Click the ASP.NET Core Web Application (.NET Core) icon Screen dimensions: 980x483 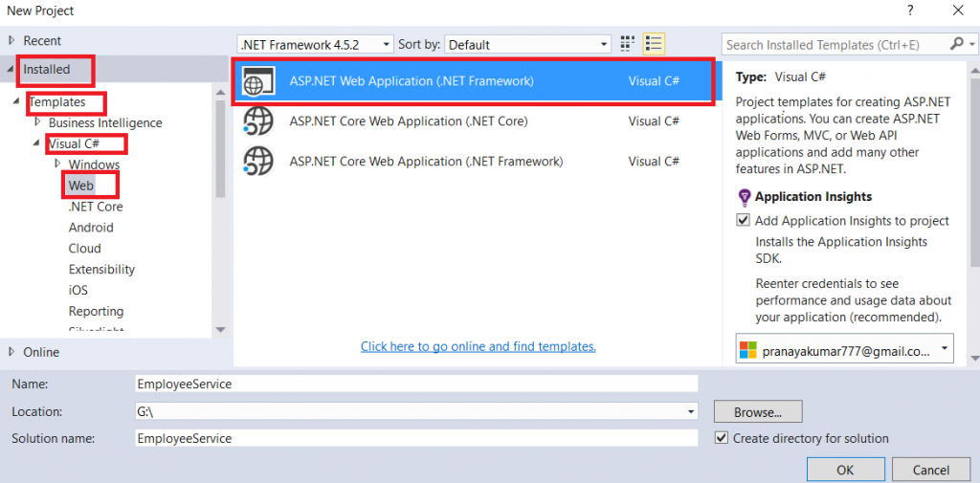pos(258,121)
